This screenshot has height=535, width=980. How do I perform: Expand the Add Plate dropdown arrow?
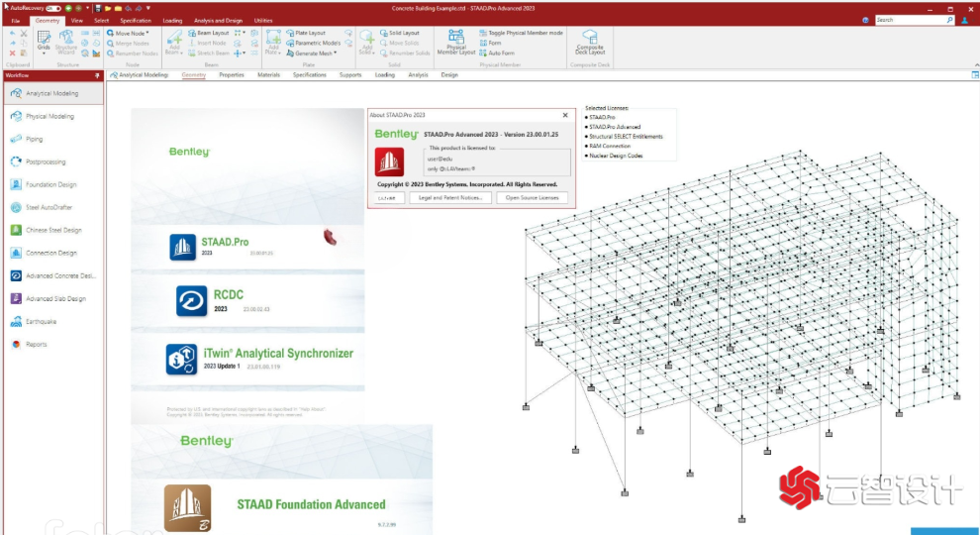(279, 53)
